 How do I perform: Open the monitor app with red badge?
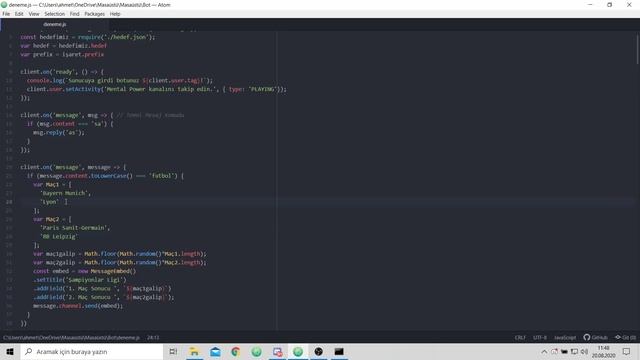pos(277,351)
